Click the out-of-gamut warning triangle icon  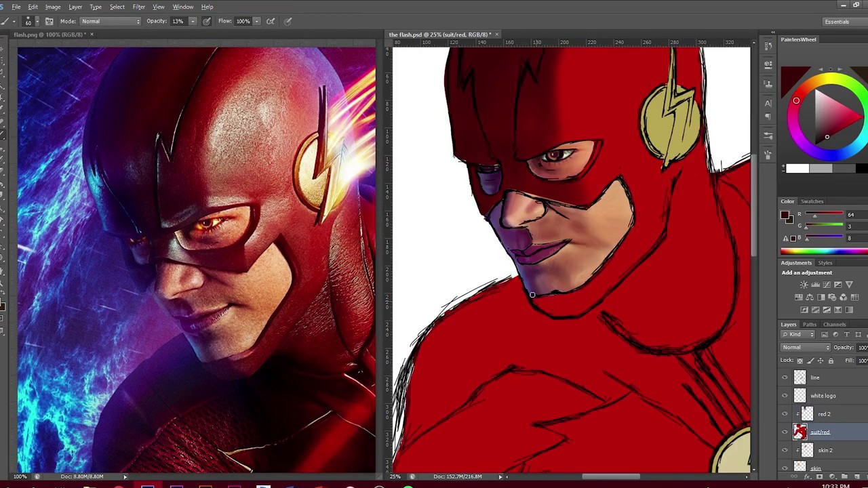786,238
